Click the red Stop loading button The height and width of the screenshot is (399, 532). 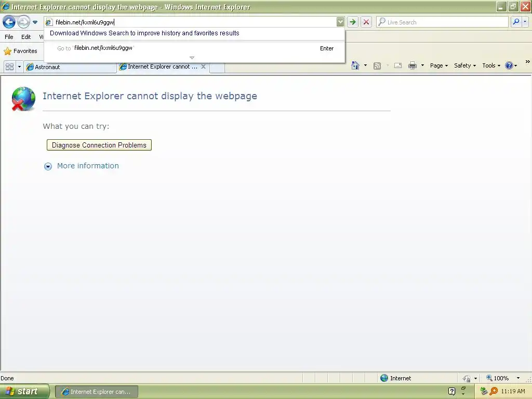(x=366, y=22)
